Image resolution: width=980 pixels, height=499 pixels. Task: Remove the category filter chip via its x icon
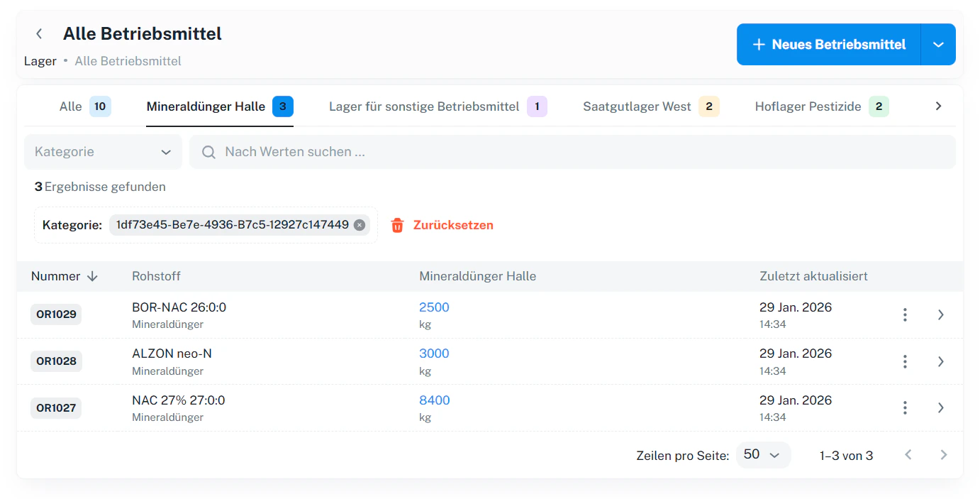(360, 224)
